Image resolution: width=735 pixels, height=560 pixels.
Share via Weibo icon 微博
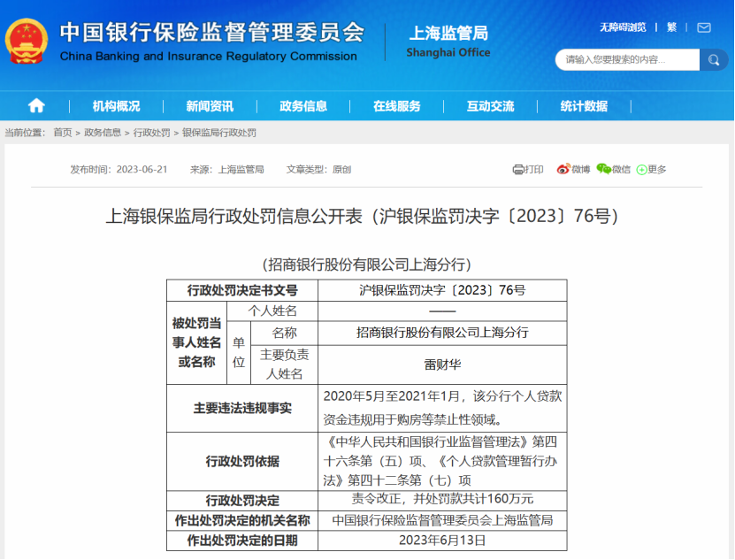[x=573, y=169]
